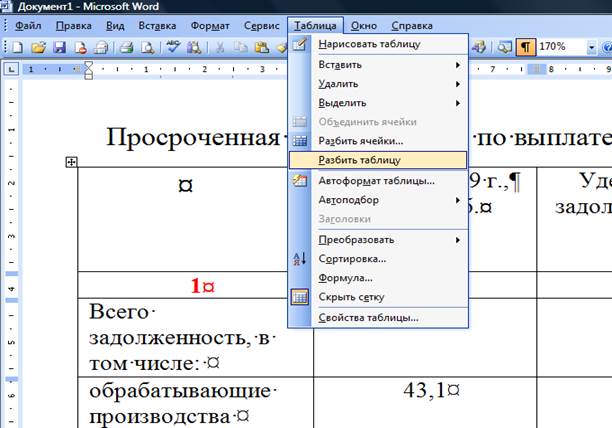612x428 pixels.
Task: Select Разбить таблицу menu entry
Action: [x=358, y=159]
